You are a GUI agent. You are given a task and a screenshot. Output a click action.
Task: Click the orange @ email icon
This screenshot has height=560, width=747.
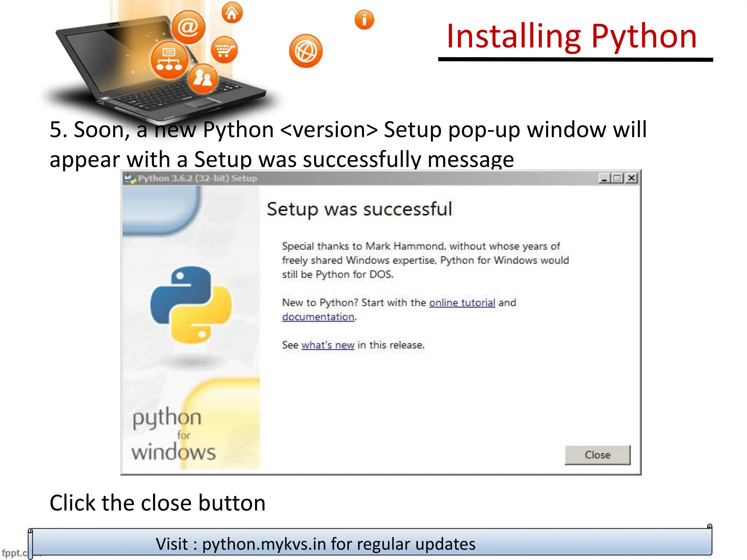tap(188, 27)
